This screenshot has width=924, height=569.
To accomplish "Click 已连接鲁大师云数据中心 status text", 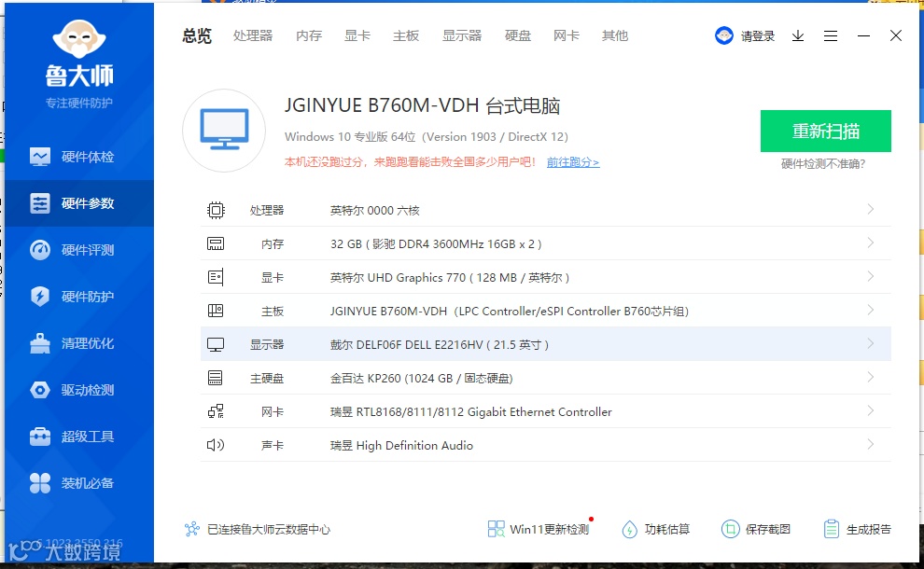I will (x=269, y=530).
